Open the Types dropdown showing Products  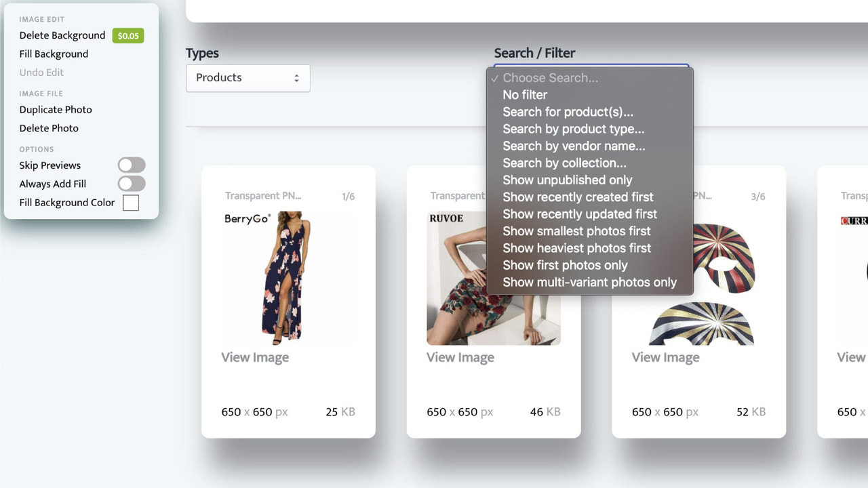tap(248, 78)
